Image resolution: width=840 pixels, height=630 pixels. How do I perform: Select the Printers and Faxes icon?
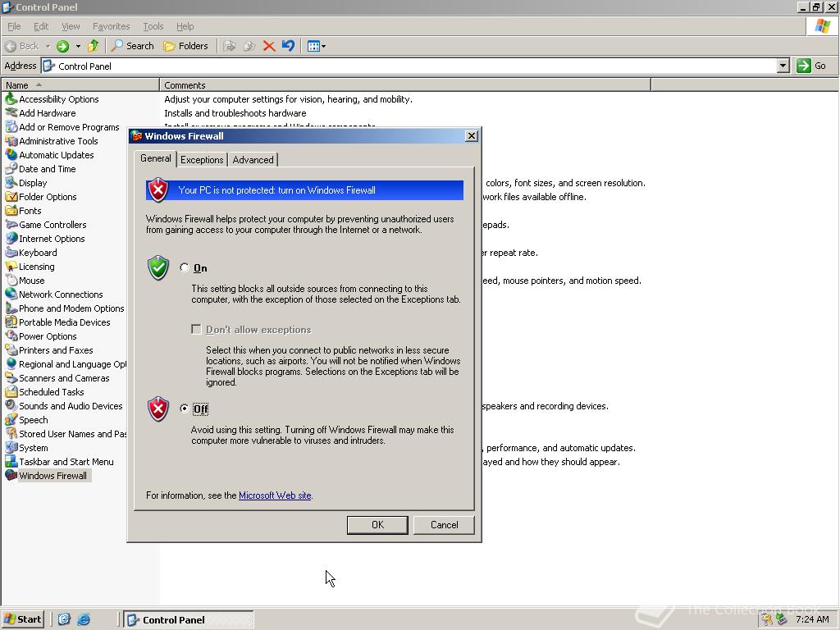tap(11, 349)
